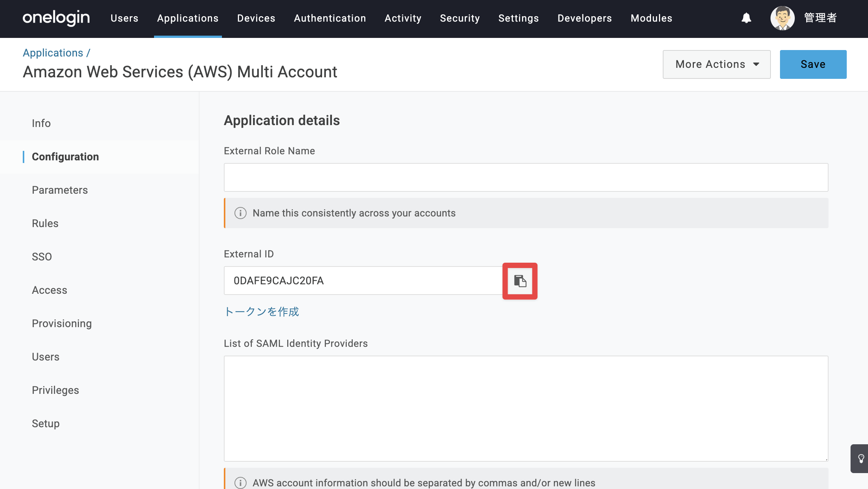
Task: Open the Devices menu
Action: (256, 18)
